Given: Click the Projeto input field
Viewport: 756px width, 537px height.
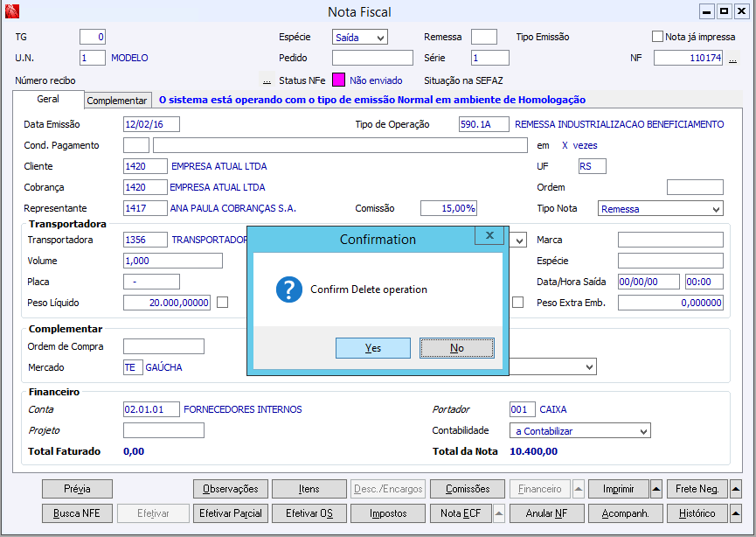Looking at the screenshot, I should [164, 430].
